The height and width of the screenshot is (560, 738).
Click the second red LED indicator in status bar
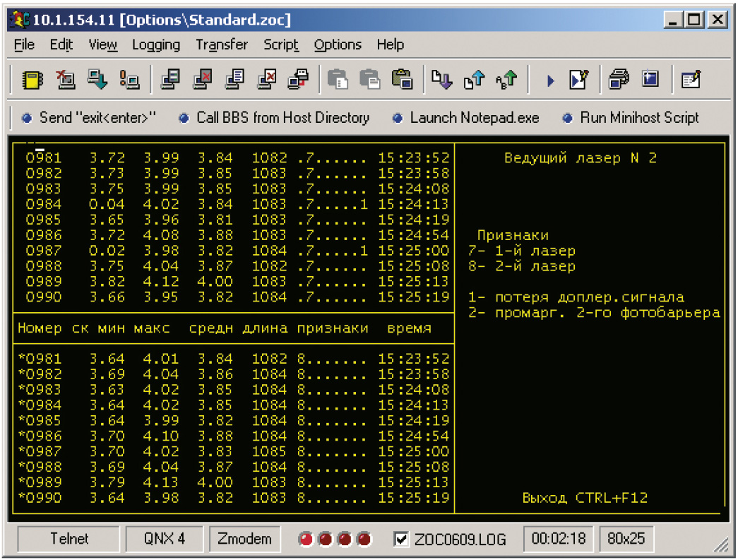coord(326,539)
